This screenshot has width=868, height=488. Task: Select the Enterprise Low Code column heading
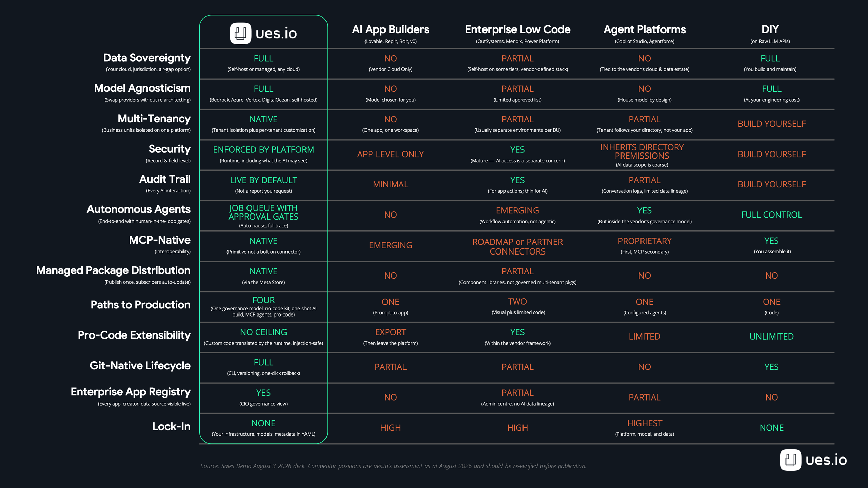pyautogui.click(x=517, y=29)
